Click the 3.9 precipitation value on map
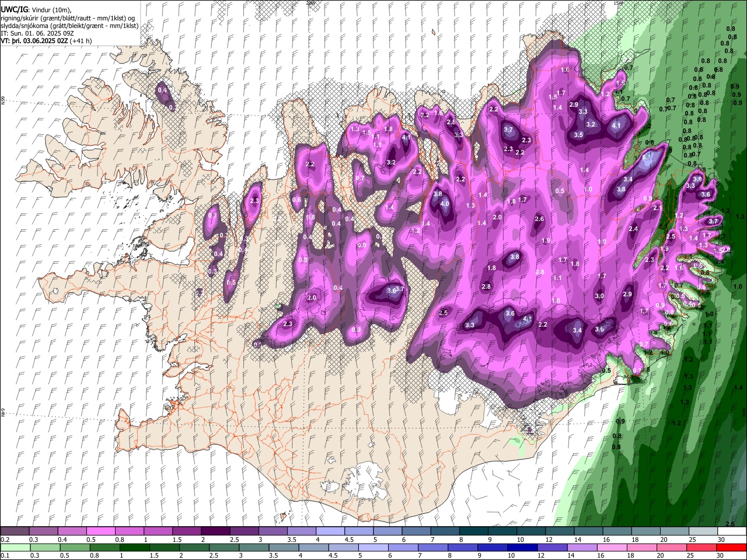Image resolution: width=747 pixels, height=560 pixels. click(697, 179)
